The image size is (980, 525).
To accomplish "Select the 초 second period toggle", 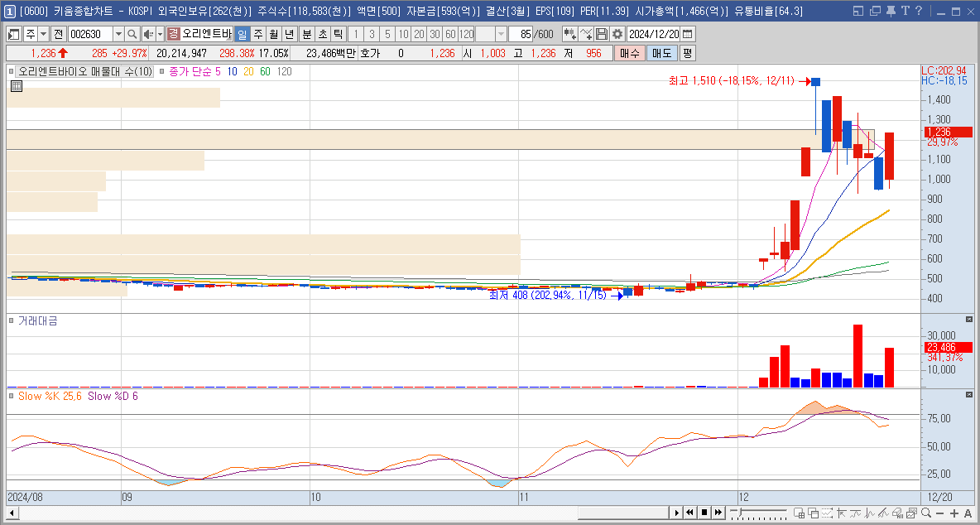I will coord(322,35).
